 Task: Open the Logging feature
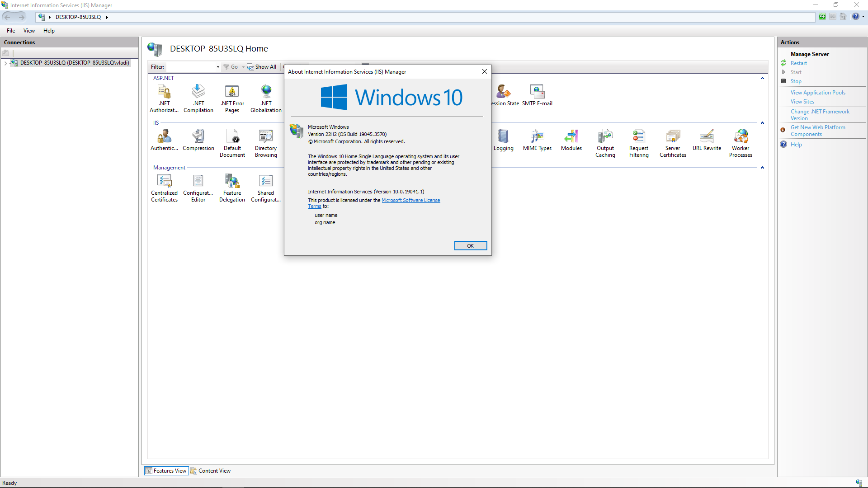coord(503,140)
